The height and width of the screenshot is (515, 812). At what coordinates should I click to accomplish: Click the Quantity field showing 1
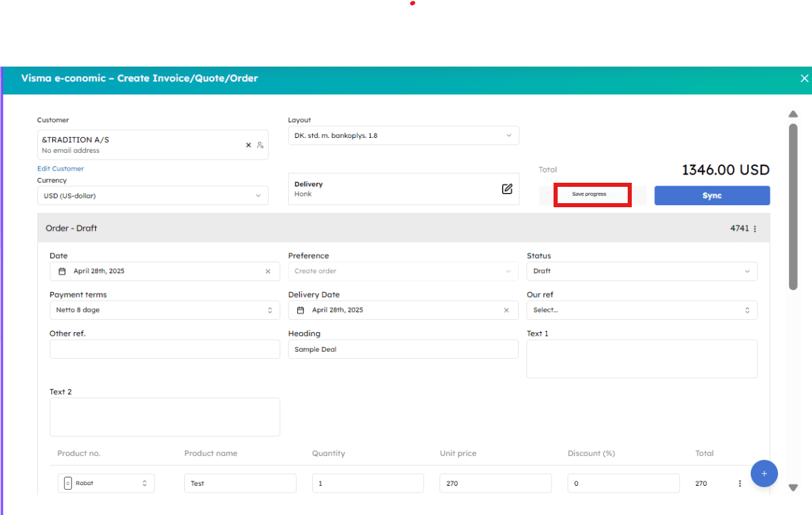point(368,484)
